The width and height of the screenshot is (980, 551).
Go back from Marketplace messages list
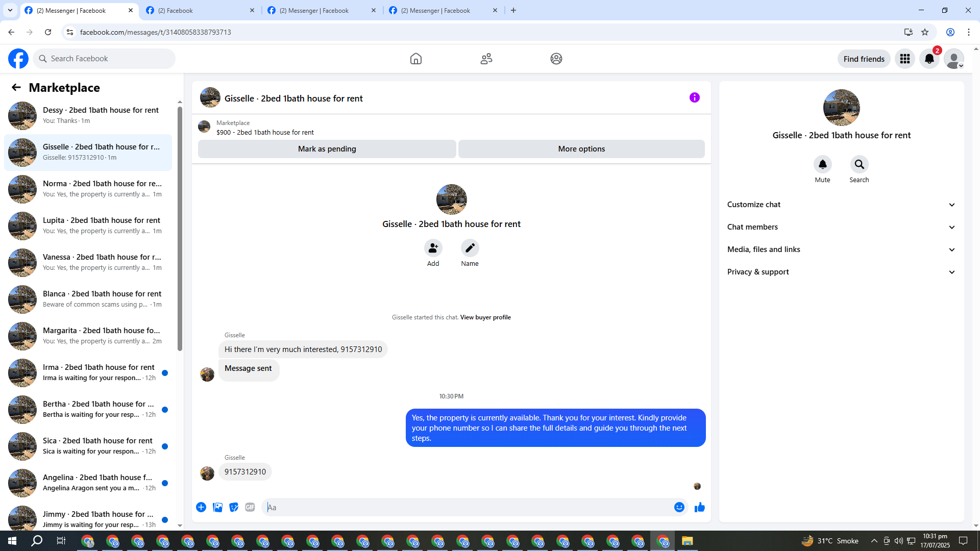16,88
